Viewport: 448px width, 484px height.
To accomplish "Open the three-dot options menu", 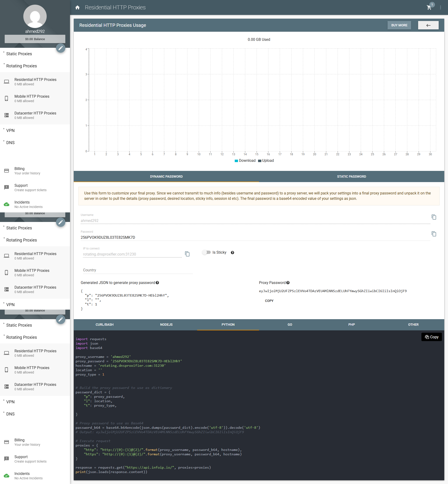I will [x=440, y=7].
